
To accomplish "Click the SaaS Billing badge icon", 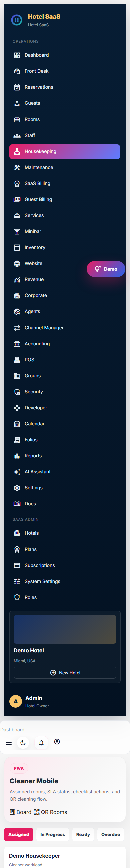I will click(17, 183).
